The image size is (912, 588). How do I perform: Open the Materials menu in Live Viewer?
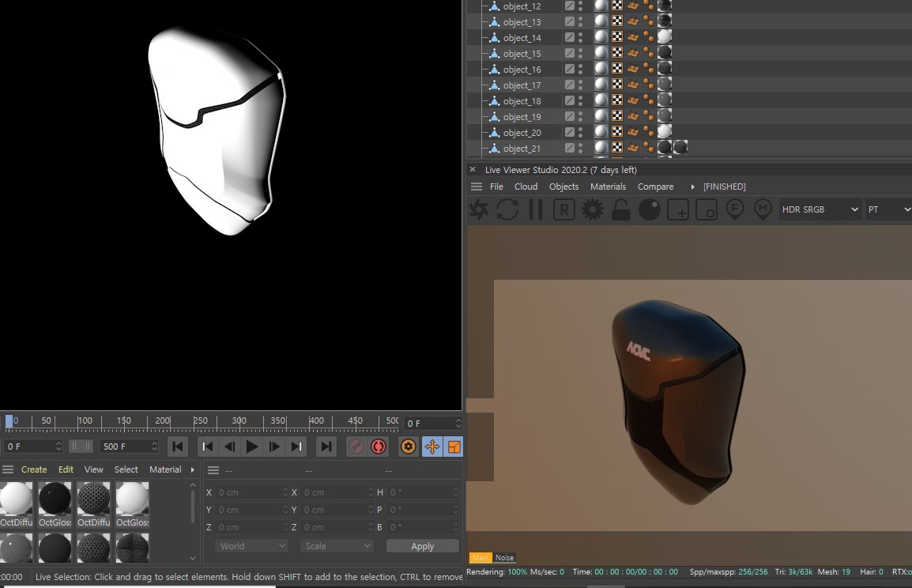608,187
